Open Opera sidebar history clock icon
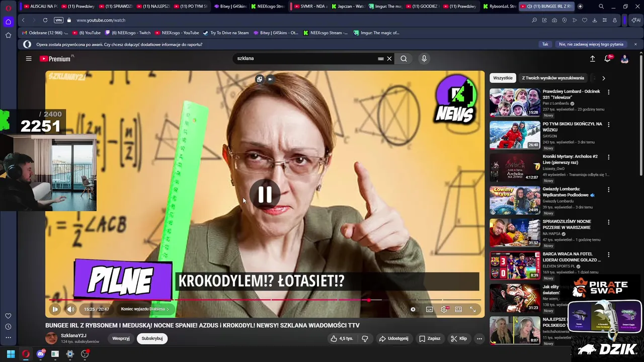644x362 pixels. point(8,327)
